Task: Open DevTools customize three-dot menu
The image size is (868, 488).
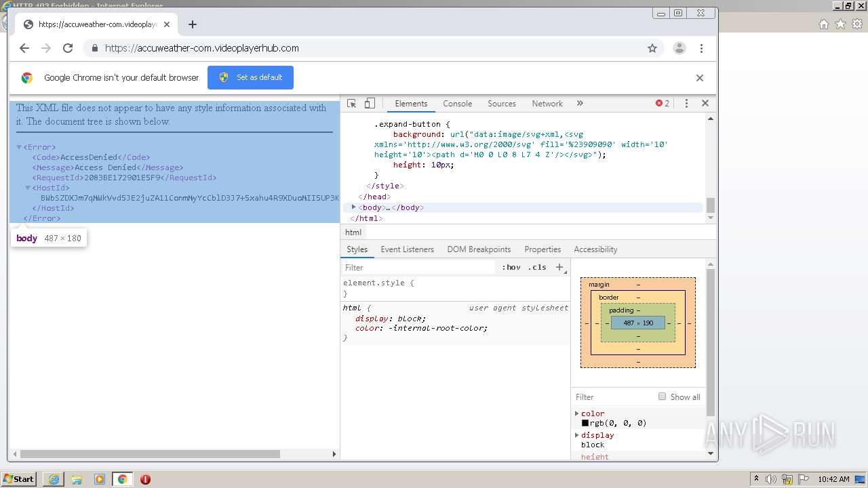Action: [686, 104]
